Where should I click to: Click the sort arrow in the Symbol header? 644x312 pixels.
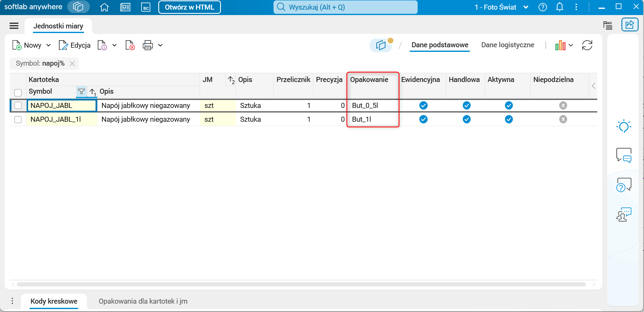92,92
